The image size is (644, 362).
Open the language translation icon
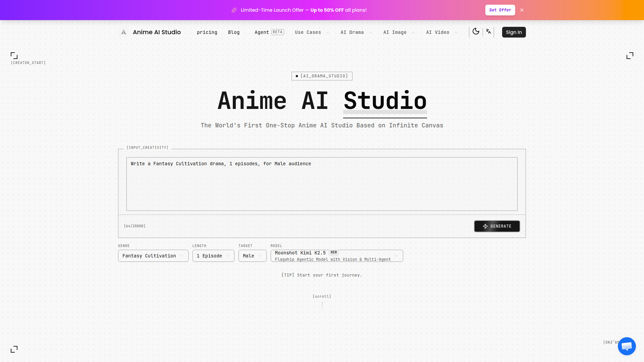488,31
